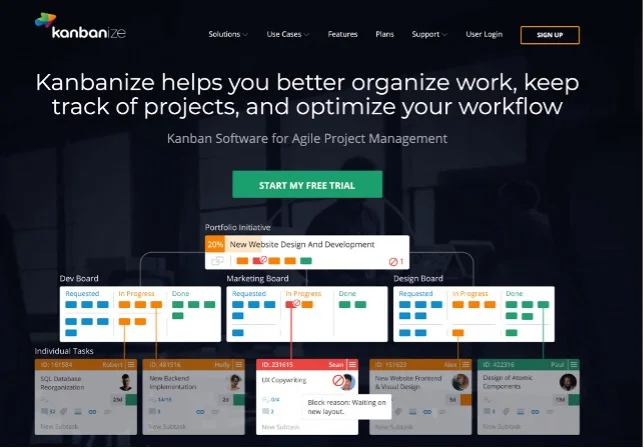The height and width of the screenshot is (448, 644).
Task: Click 'New Website Design And Development' title
Action: (x=302, y=244)
